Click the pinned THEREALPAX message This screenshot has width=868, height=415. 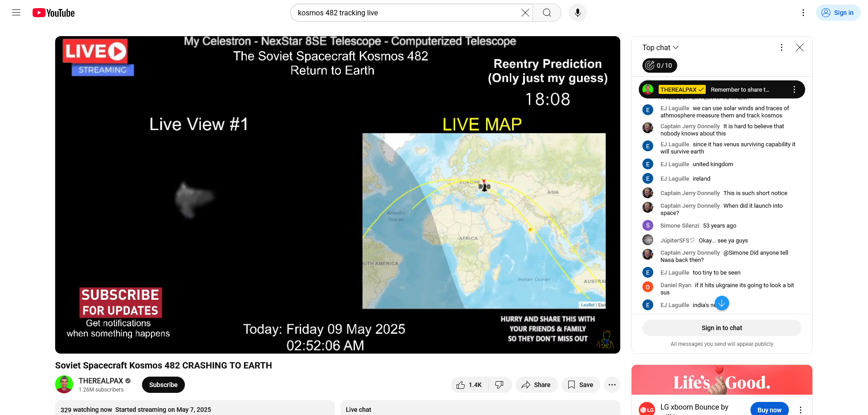tap(722, 89)
